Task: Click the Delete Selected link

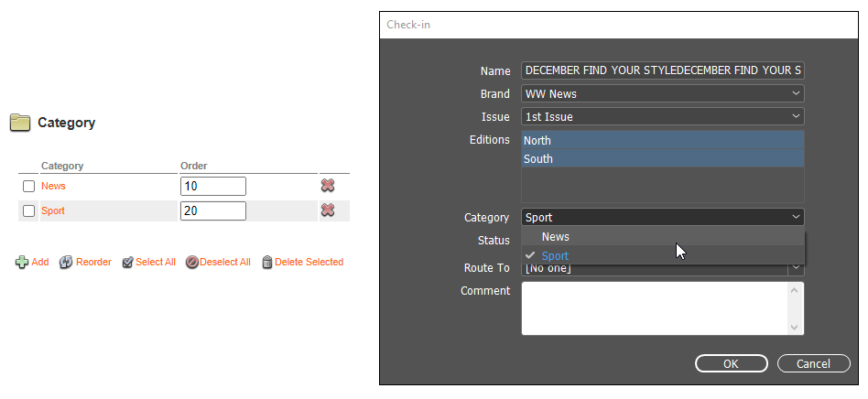Action: click(309, 263)
